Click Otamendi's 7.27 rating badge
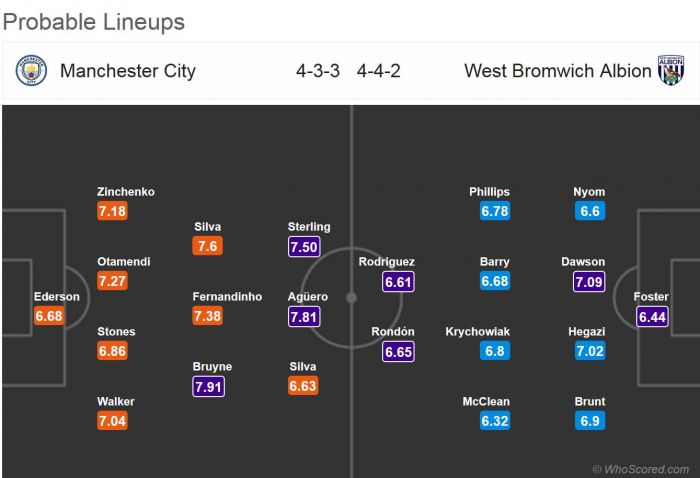Screen dimensions: 700x478 coord(112,282)
